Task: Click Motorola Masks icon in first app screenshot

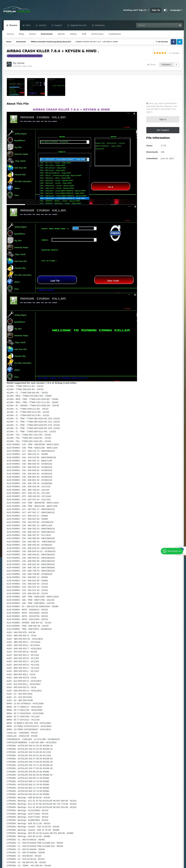Action: click(x=10, y=154)
